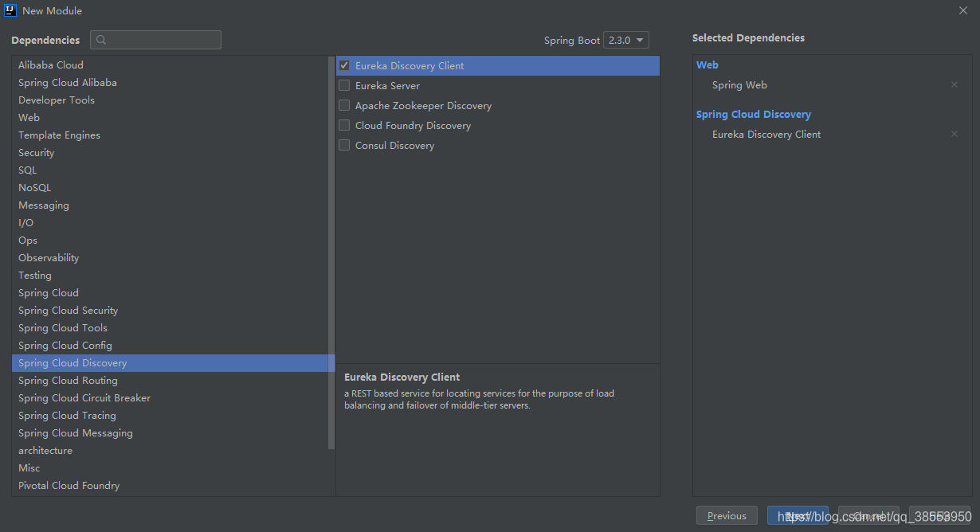Click the category list vertical scrollbar
This screenshot has height=532, width=980.
[x=331, y=253]
